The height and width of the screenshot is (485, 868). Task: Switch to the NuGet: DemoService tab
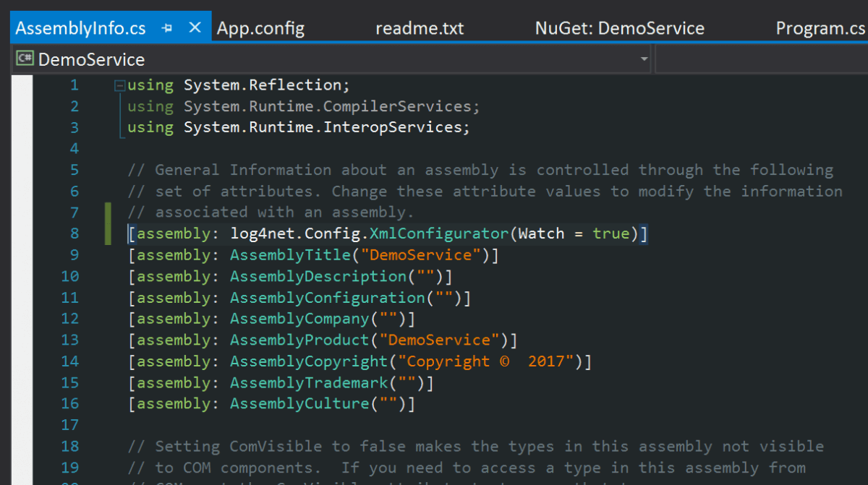click(619, 28)
